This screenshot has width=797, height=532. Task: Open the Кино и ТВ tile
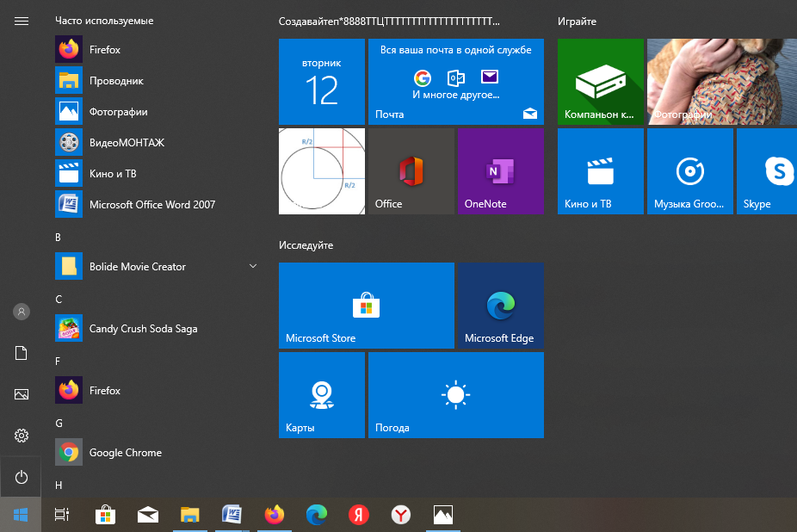click(600, 171)
